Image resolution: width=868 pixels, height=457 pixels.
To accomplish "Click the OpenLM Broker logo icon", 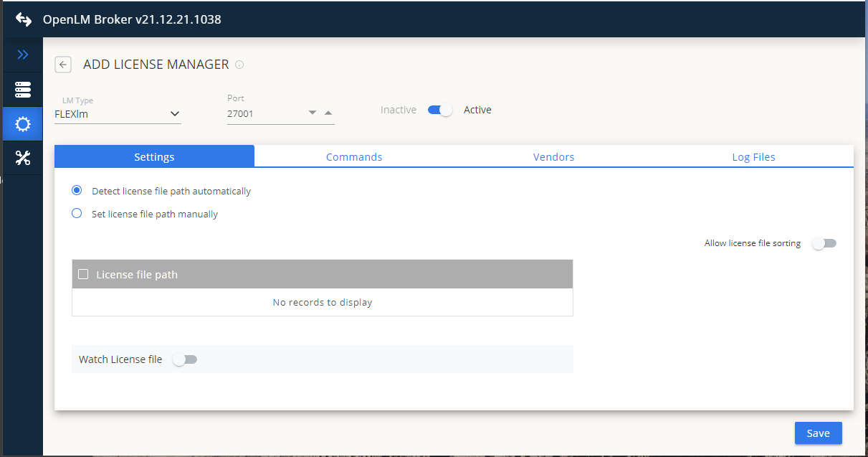I will coord(24,19).
